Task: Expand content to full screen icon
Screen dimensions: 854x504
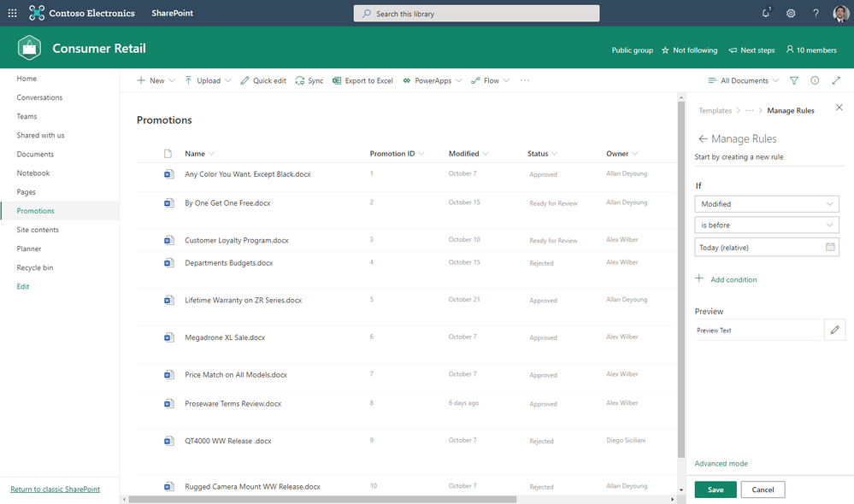Action: pyautogui.click(x=836, y=80)
